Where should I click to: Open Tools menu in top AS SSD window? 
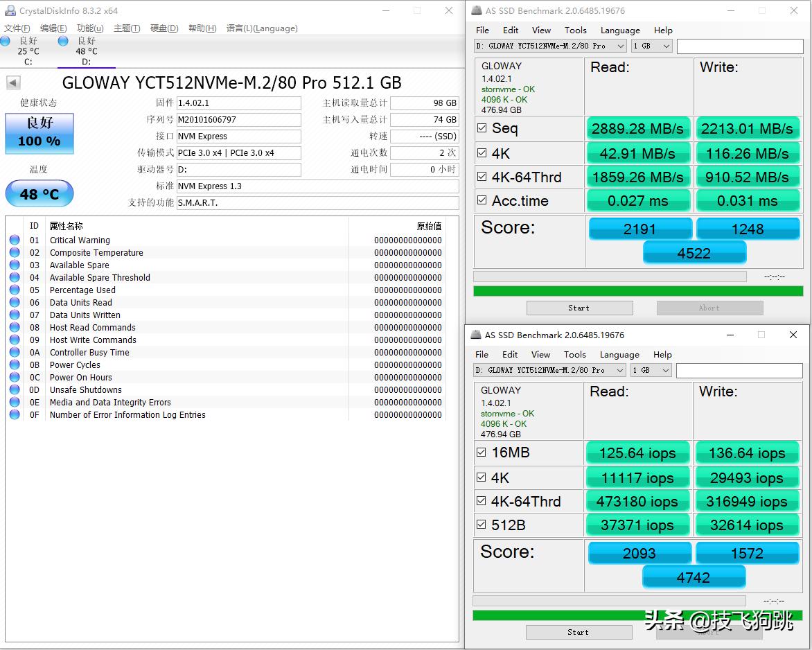pyautogui.click(x=575, y=30)
